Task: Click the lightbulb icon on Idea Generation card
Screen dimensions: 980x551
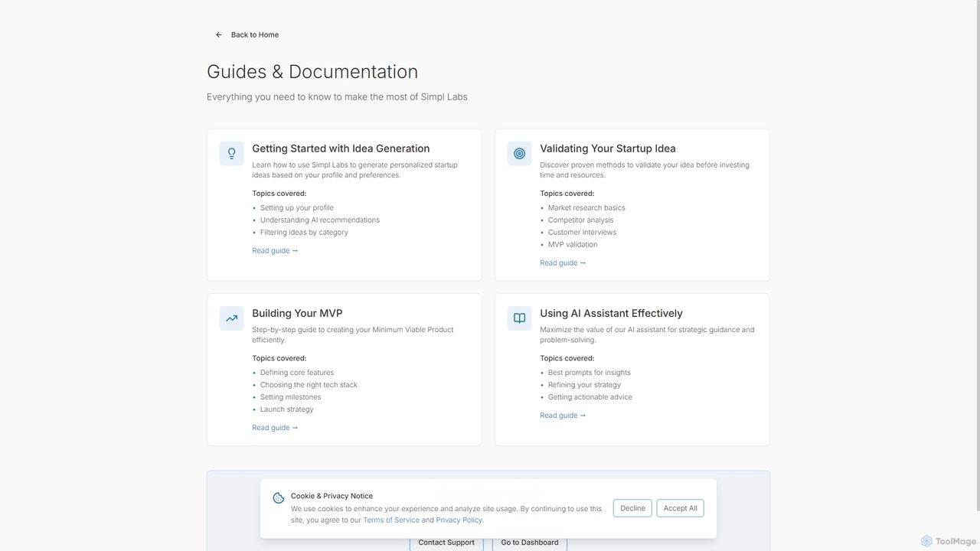Action: pyautogui.click(x=231, y=153)
